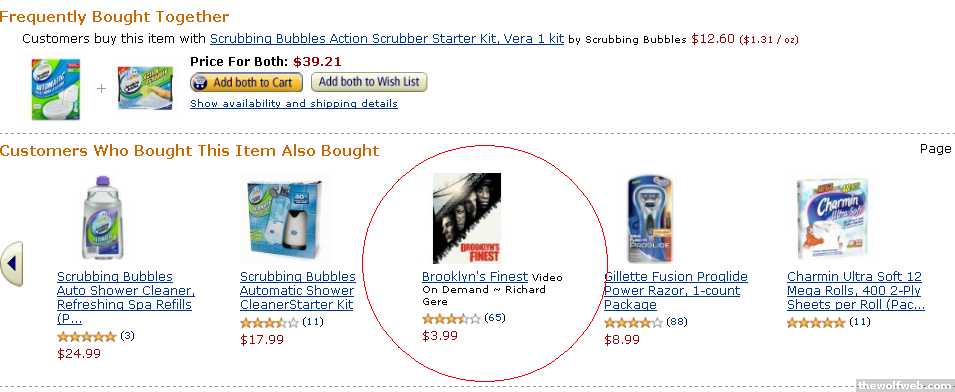The image size is (955, 392).
Task: Click star rating of Brooklyn's Finest (65 reviews)
Action: 451,318
